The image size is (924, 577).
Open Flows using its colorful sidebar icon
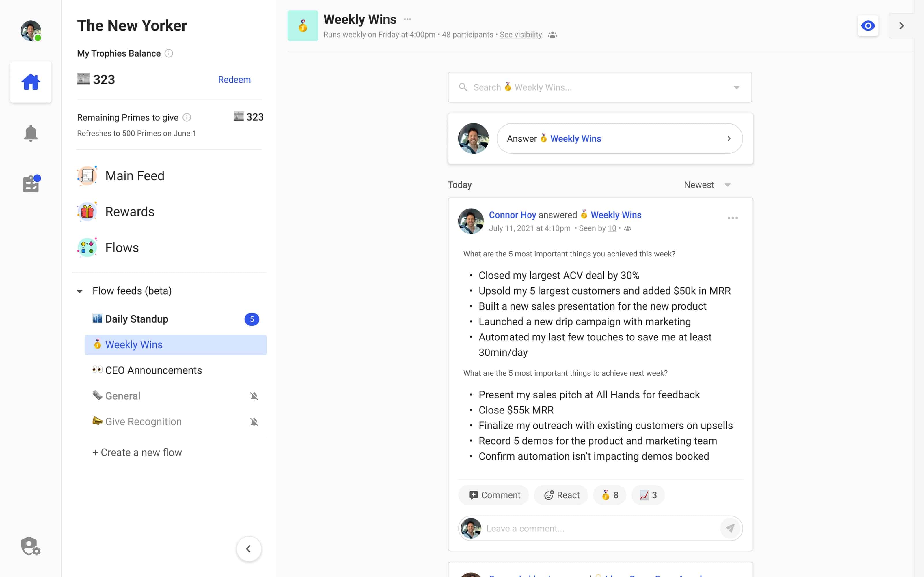[87, 247]
